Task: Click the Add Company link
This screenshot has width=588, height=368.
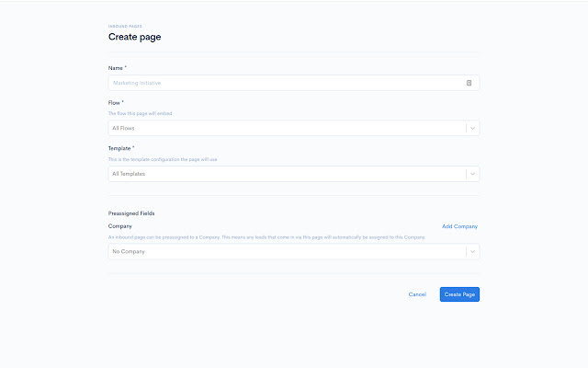Action: click(x=459, y=226)
